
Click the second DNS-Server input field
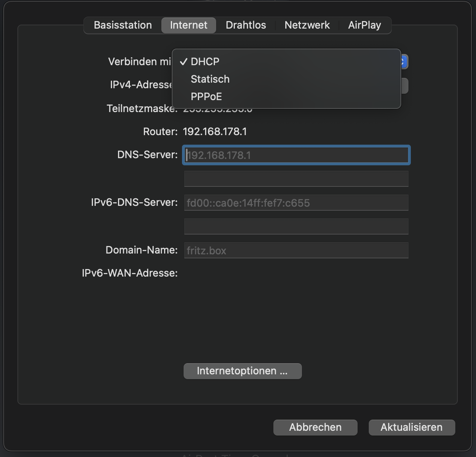(296, 179)
